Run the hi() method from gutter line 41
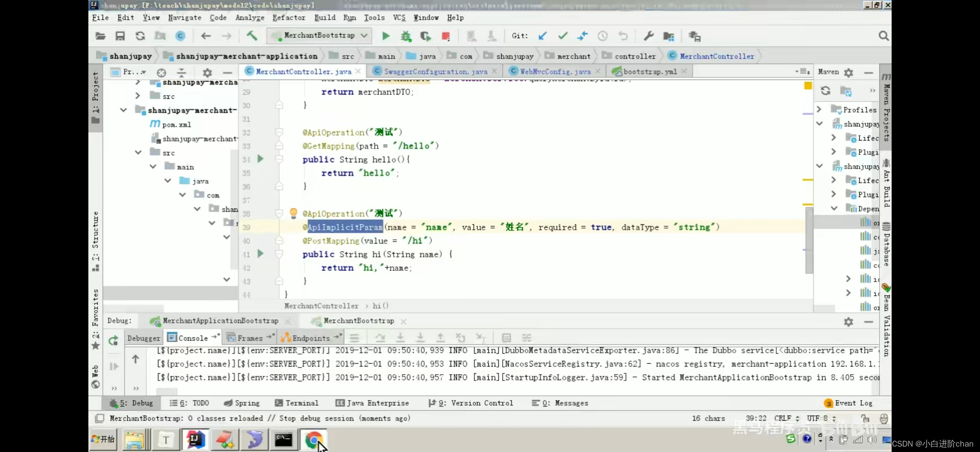Viewport: 980px width, 452px height. 260,253
